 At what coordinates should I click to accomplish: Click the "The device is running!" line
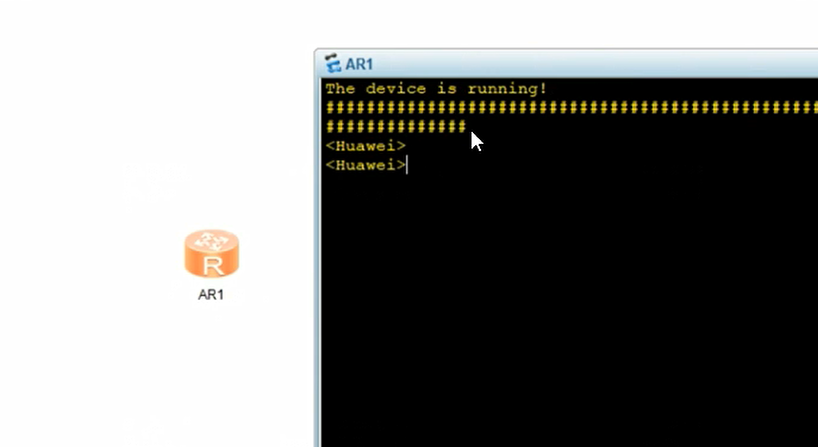(436, 89)
